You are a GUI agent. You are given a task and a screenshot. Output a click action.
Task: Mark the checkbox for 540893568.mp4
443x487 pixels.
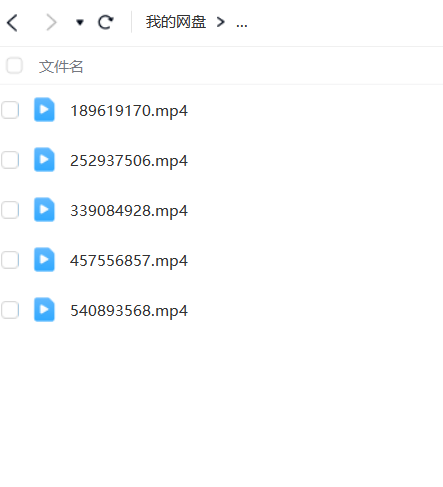coord(10,310)
